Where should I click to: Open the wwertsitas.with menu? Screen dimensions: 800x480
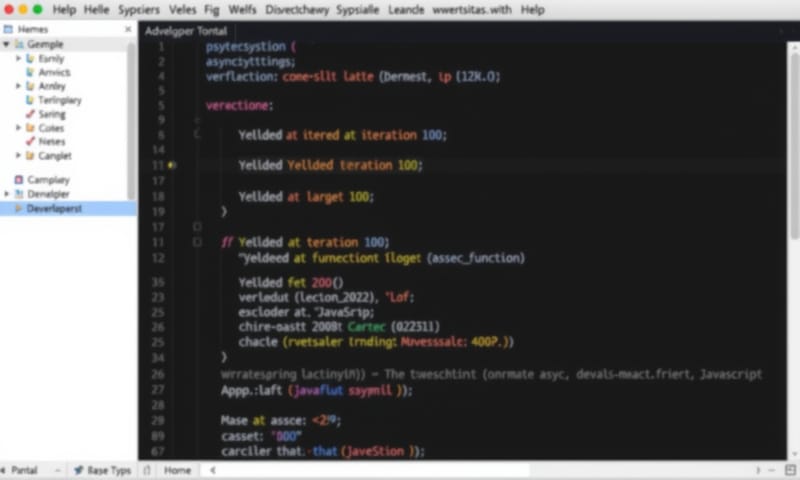point(472,10)
